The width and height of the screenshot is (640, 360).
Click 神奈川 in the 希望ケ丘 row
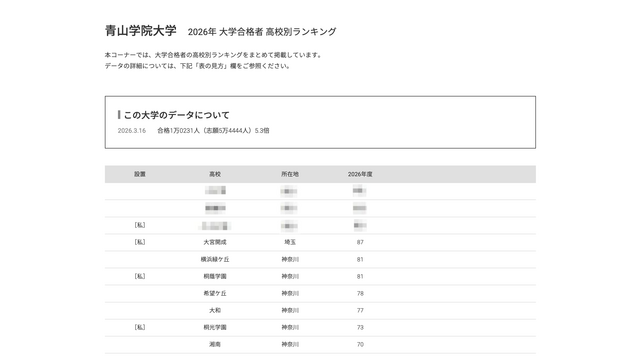[x=290, y=293]
